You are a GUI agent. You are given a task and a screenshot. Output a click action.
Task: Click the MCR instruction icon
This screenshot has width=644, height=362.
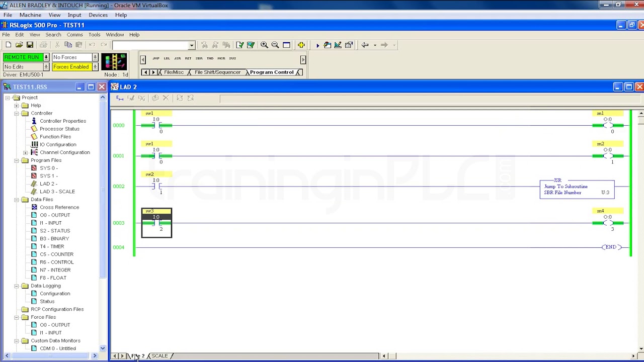coord(221,58)
